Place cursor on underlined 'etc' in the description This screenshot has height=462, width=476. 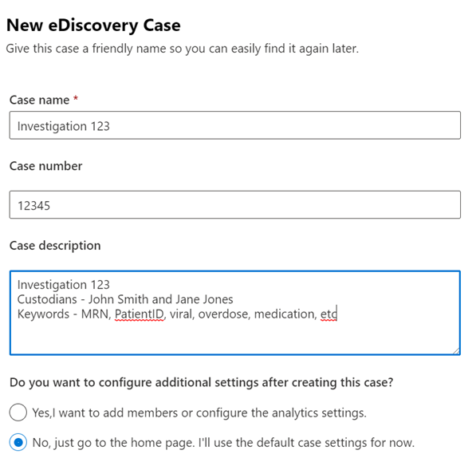point(328,314)
